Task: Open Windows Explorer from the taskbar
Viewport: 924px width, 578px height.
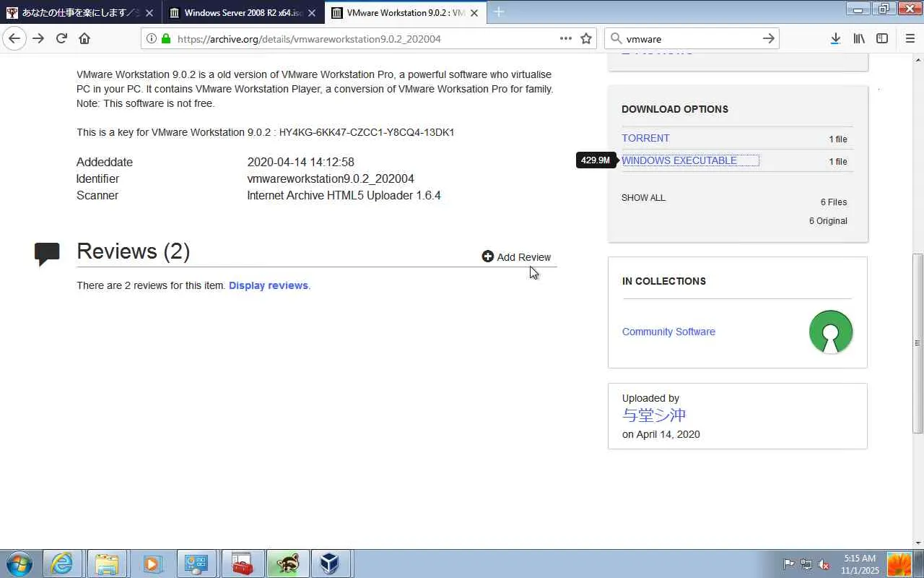Action: click(107, 564)
